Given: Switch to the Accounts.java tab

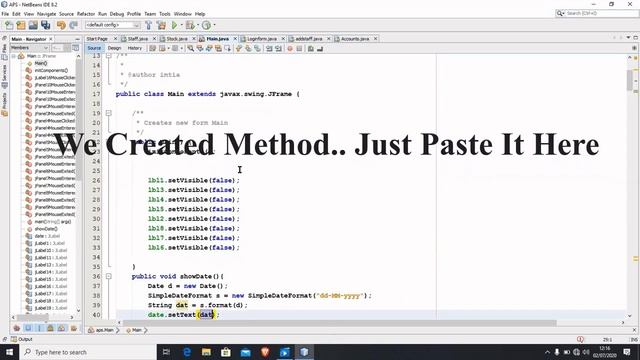Looking at the screenshot, I should tap(355, 39).
